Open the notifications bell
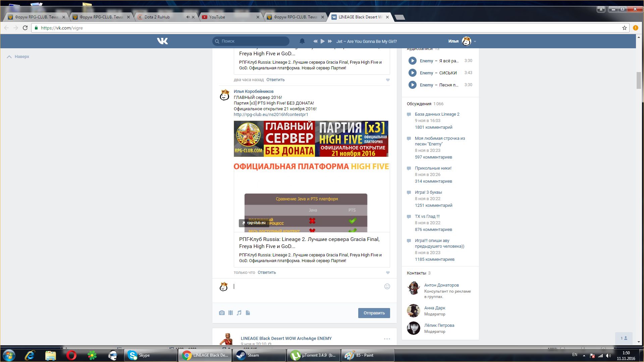Screen dimensions: 644x362 point(302,41)
